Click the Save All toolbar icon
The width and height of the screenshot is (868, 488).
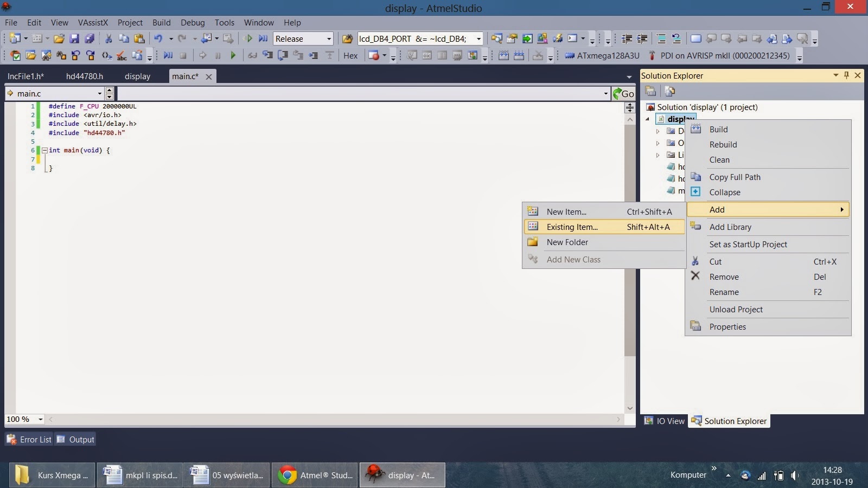pos(90,38)
